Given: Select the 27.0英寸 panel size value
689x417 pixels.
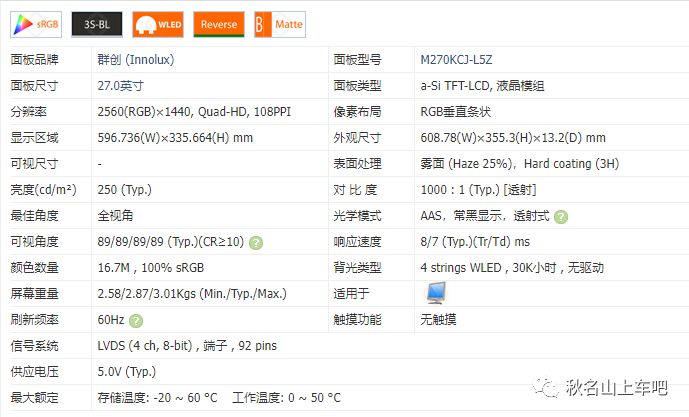Looking at the screenshot, I should point(121,86).
